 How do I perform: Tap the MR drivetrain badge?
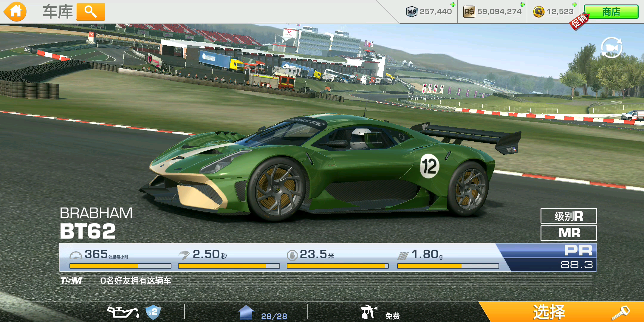569,233
